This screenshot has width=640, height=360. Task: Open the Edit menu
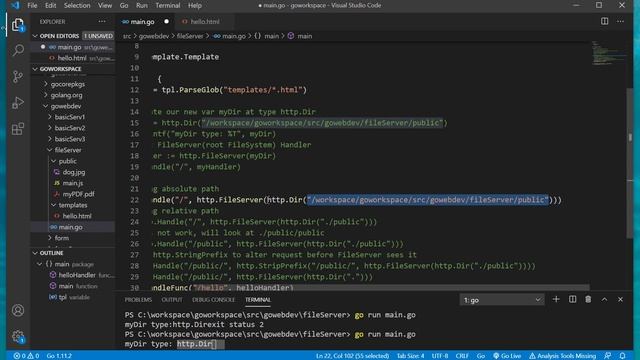click(x=51, y=5)
